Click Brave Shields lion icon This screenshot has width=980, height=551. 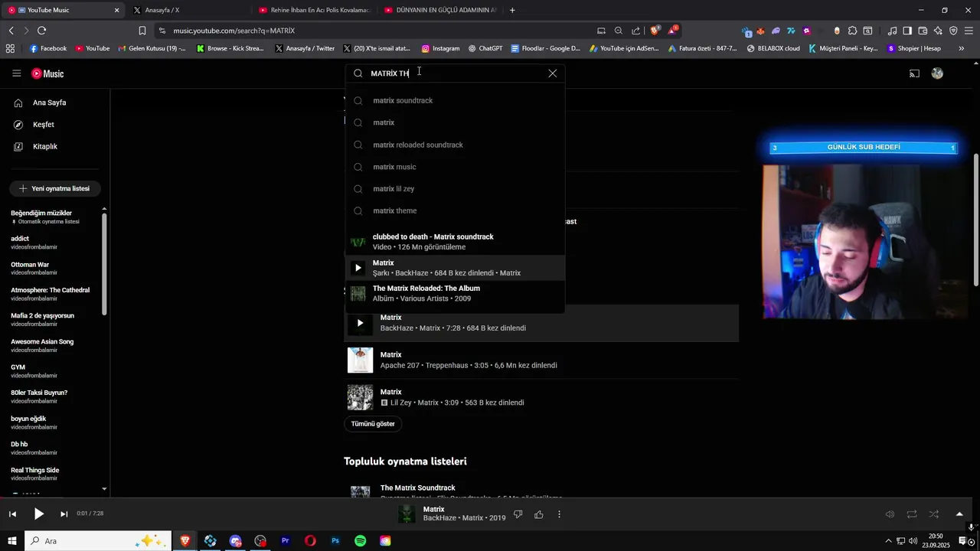[655, 31]
